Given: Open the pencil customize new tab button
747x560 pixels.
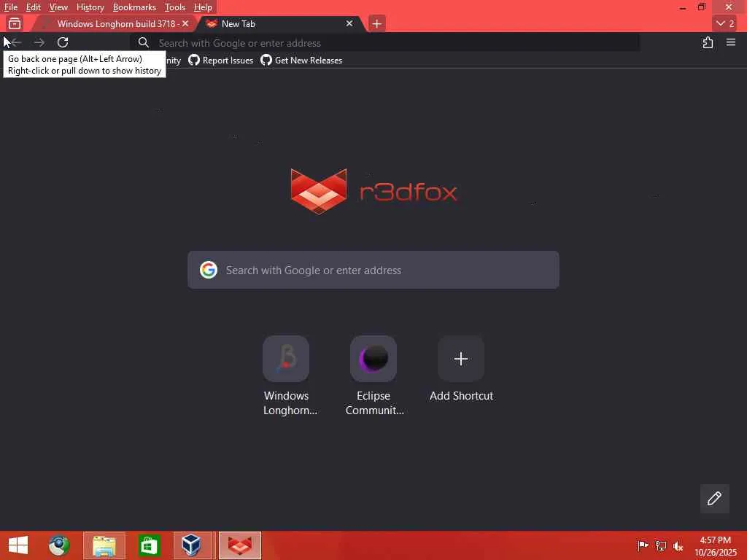Looking at the screenshot, I should [x=714, y=499].
